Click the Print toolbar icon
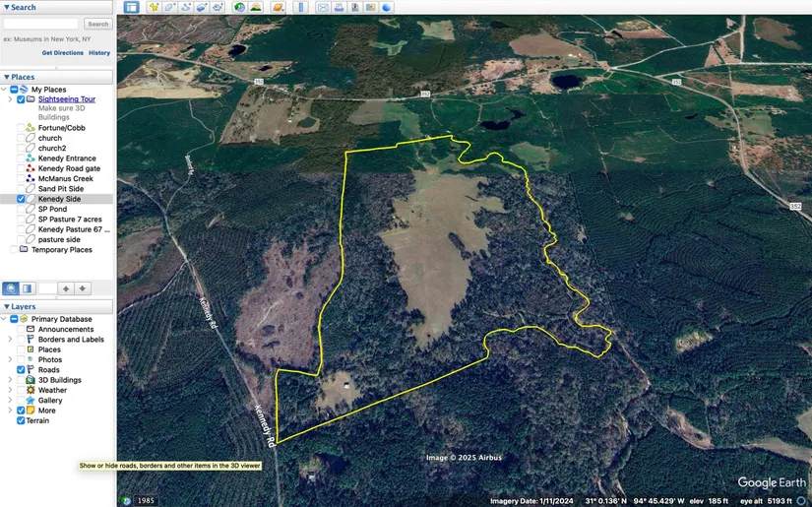The height and width of the screenshot is (507, 812). (339, 7)
